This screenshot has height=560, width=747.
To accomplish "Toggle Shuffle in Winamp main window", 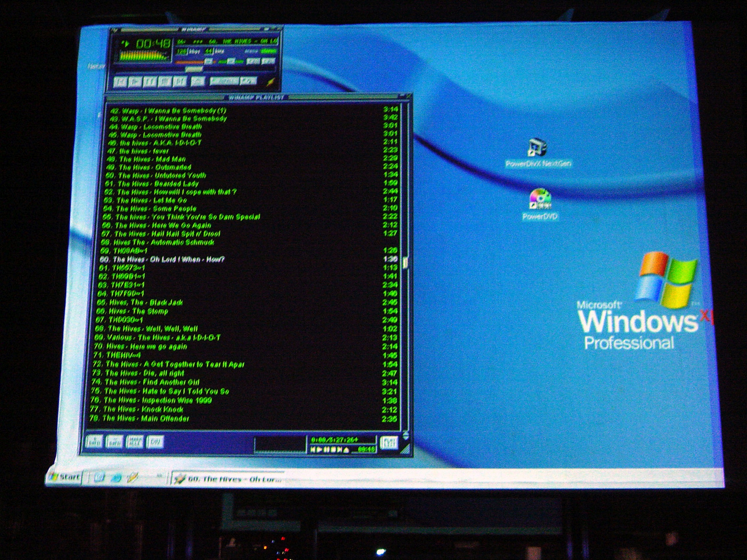I will pyautogui.click(x=224, y=81).
